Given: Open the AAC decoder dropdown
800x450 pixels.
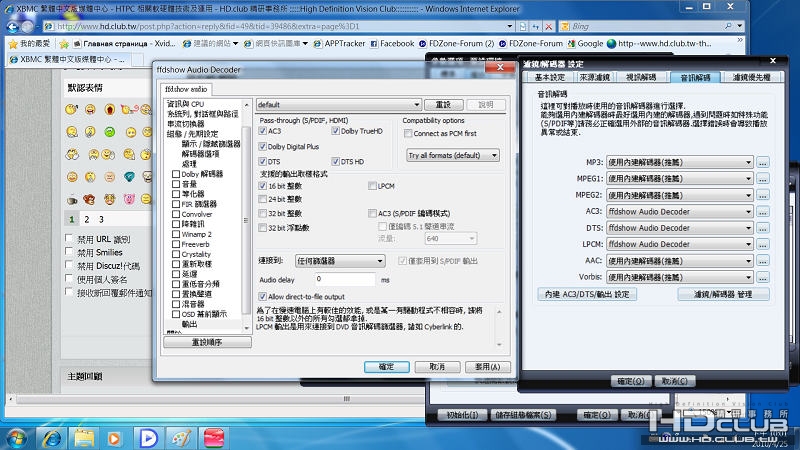Looking at the screenshot, I should pos(680,261).
